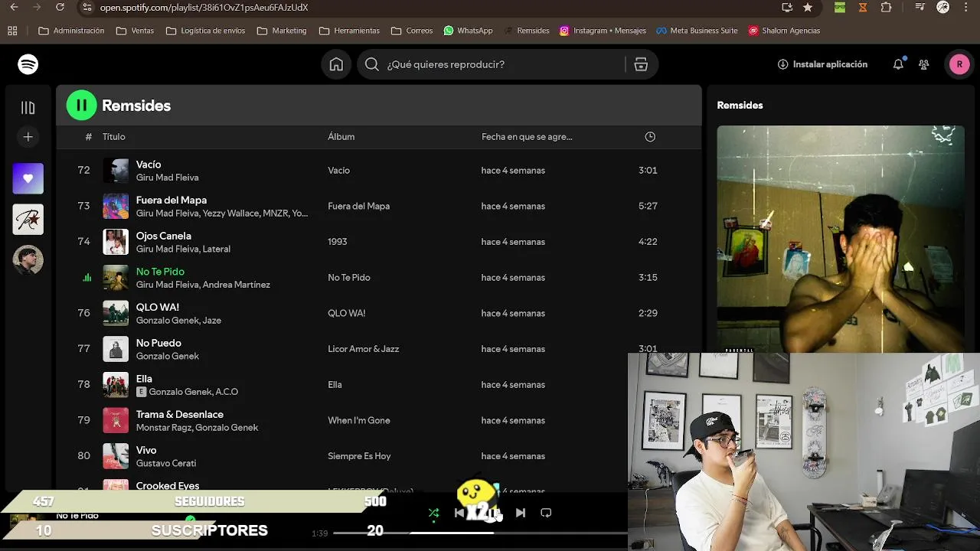Open artist Gustavo Cerati link
The height and width of the screenshot is (551, 980).
point(166,464)
